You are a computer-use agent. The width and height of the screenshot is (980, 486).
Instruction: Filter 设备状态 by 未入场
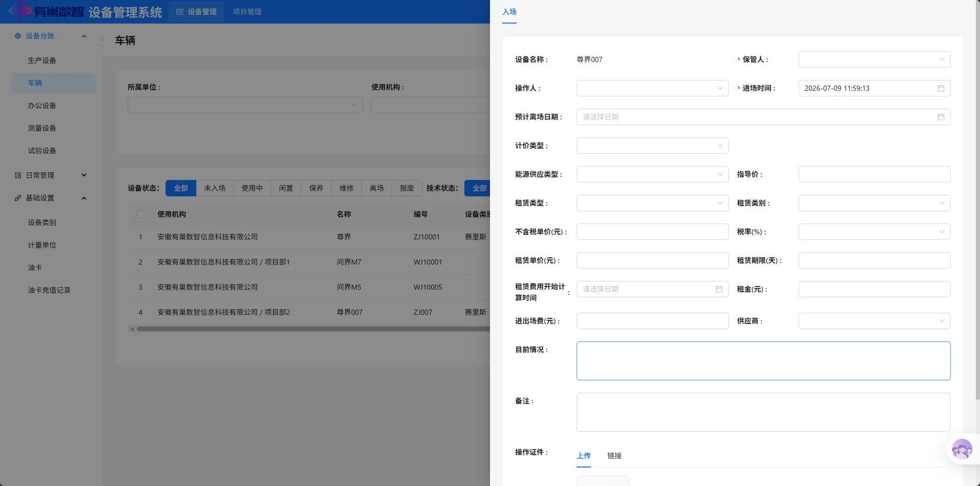(x=215, y=188)
